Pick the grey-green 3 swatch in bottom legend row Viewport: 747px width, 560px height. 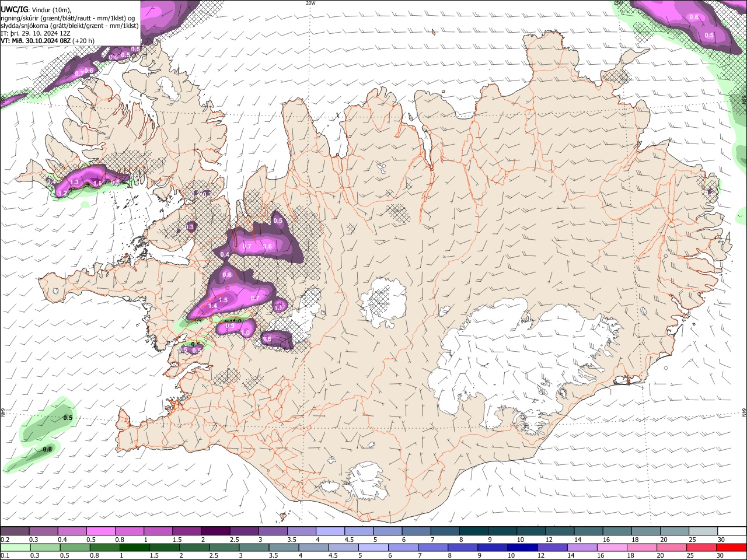pos(253,547)
